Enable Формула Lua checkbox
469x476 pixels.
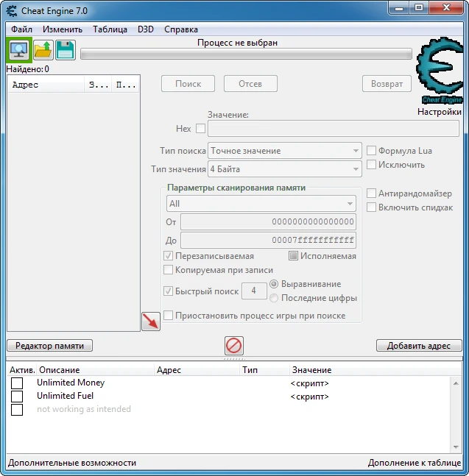click(x=371, y=151)
